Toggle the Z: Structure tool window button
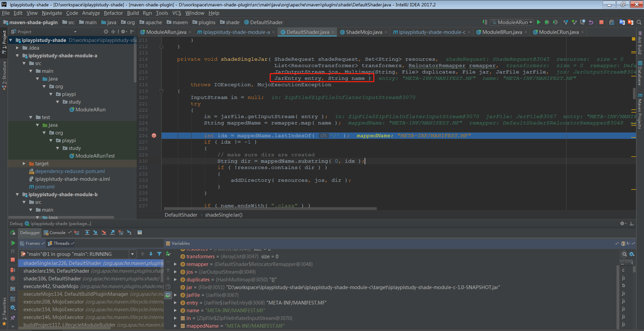 pos(4,75)
